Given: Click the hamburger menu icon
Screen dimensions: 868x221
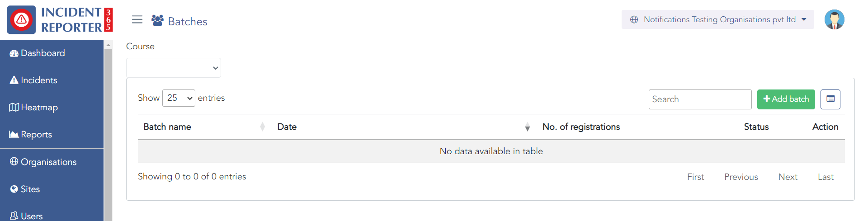Looking at the screenshot, I should (x=137, y=19).
